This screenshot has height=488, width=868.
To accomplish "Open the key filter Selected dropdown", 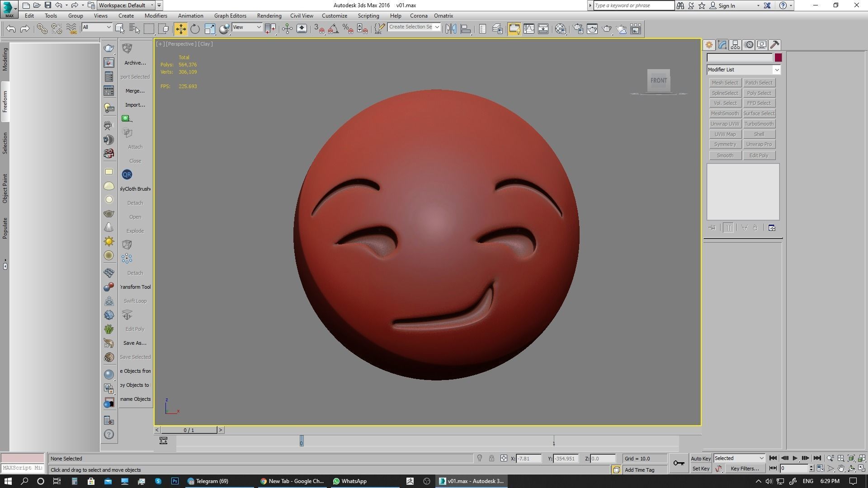I will 739,458.
